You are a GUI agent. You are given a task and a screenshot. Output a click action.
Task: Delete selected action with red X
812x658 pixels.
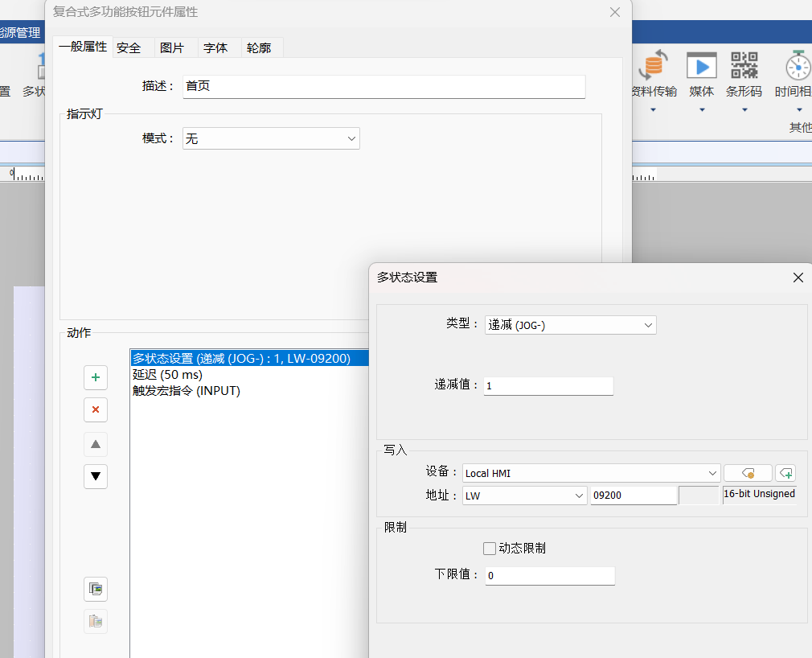(x=96, y=409)
